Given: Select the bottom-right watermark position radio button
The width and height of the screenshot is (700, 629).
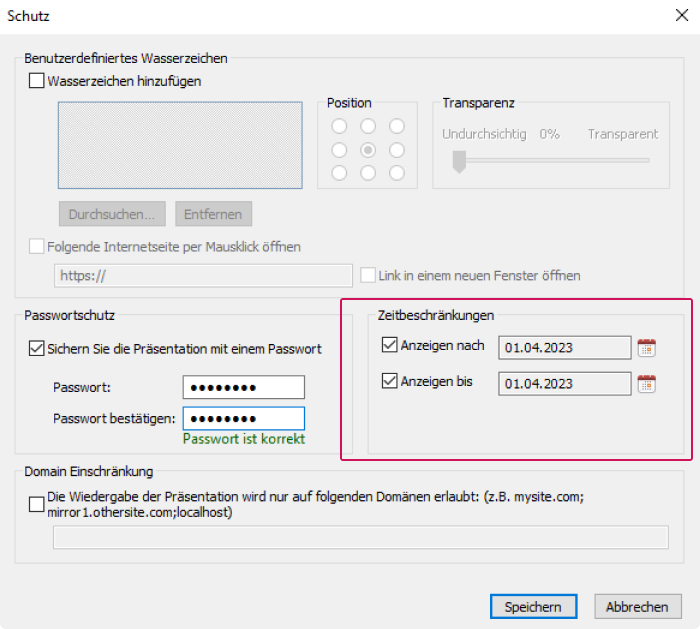Looking at the screenshot, I should tap(396, 173).
